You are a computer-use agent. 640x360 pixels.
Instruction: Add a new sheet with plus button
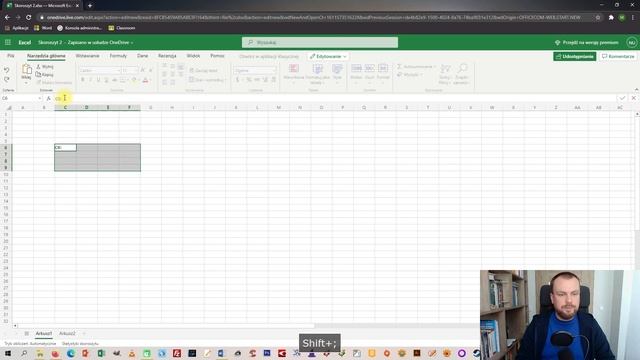(x=84, y=333)
